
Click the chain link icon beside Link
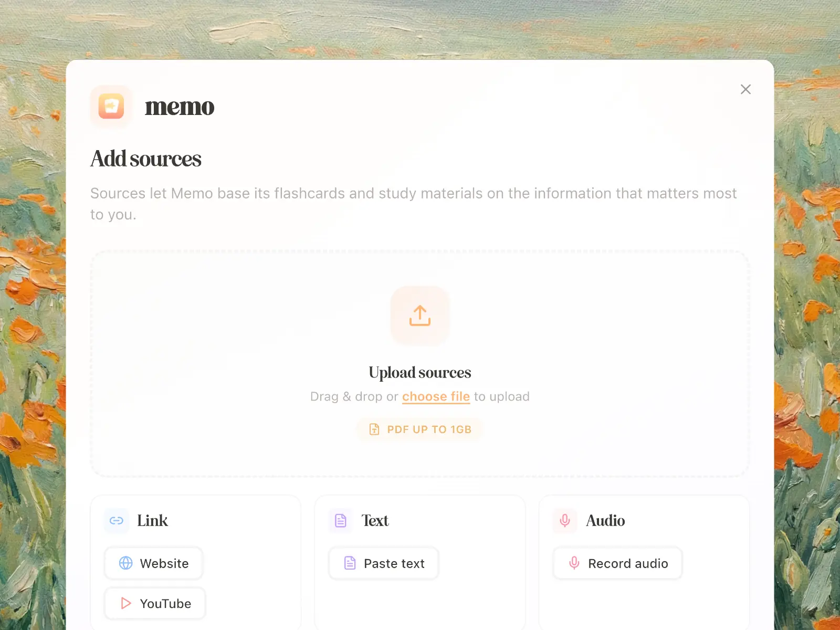pos(116,520)
